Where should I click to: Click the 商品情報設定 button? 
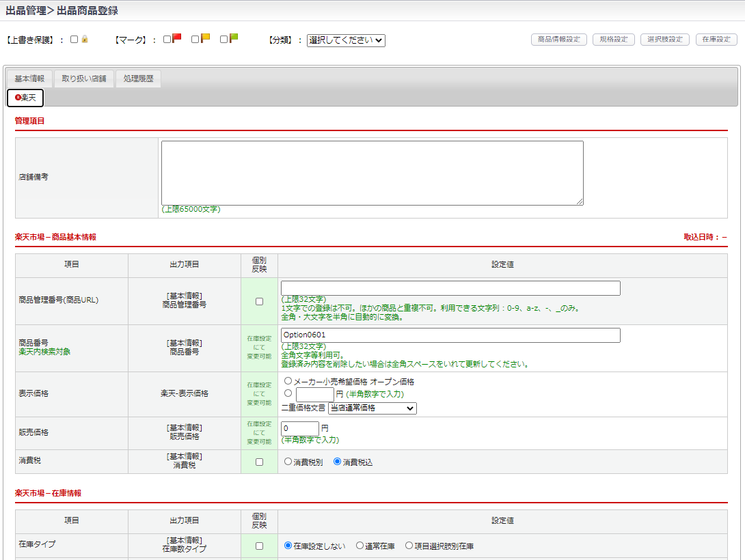pyautogui.click(x=559, y=40)
